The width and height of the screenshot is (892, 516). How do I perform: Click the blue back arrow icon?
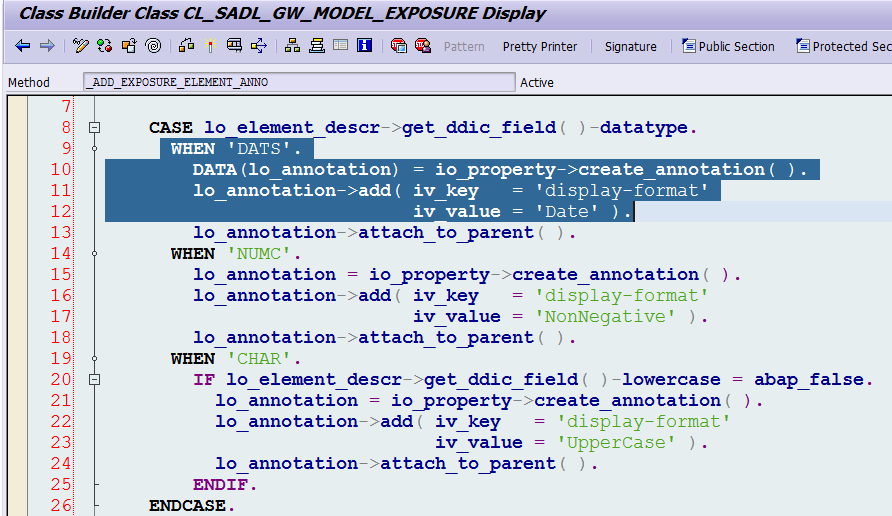click(x=23, y=46)
